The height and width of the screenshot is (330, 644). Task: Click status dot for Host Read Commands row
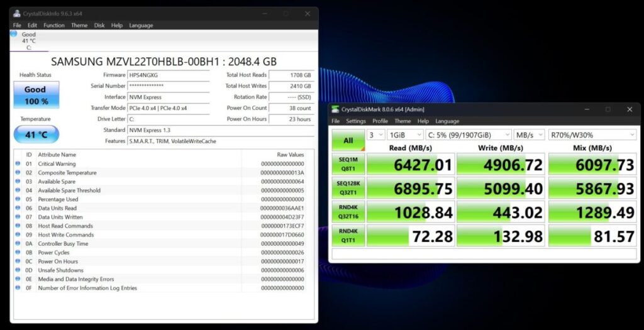pos(18,226)
